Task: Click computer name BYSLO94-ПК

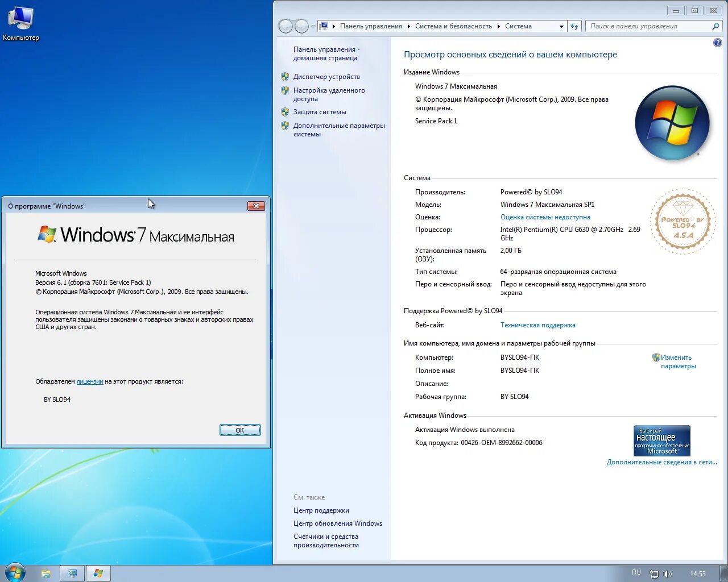Action: pyautogui.click(x=520, y=357)
